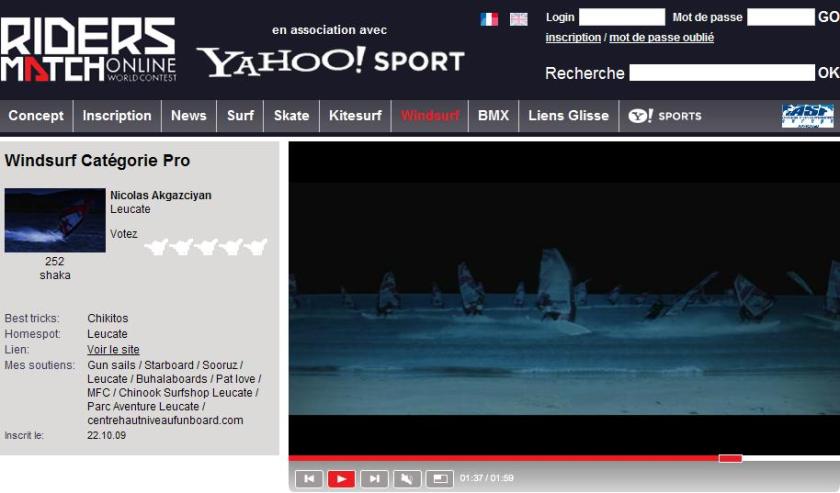
Task: Click the Riders Match logo
Action: (x=88, y=50)
